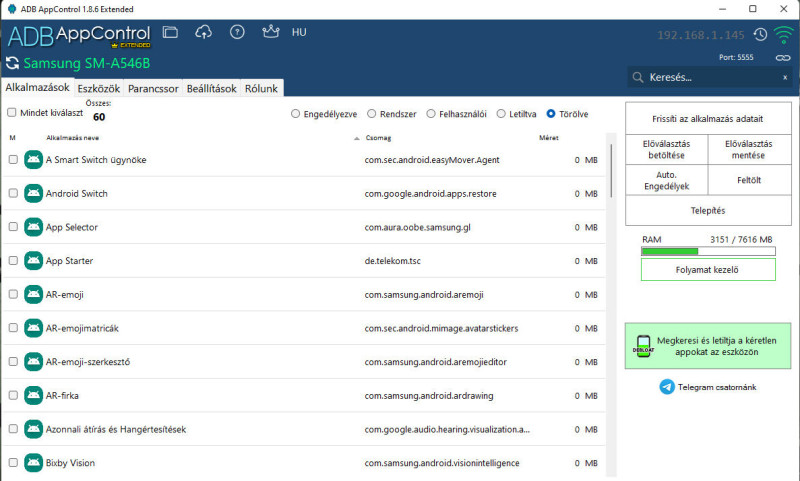Screen dimensions: 800x481
Task: Click the device refresh icon next to Samsung
Action: tap(12, 63)
